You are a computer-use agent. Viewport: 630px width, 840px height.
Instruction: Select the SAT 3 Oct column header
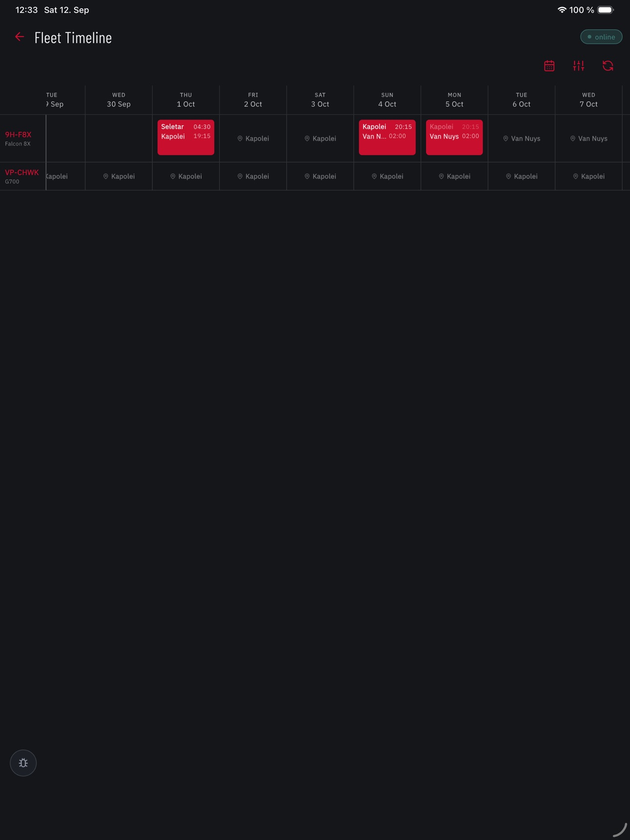pyautogui.click(x=320, y=100)
